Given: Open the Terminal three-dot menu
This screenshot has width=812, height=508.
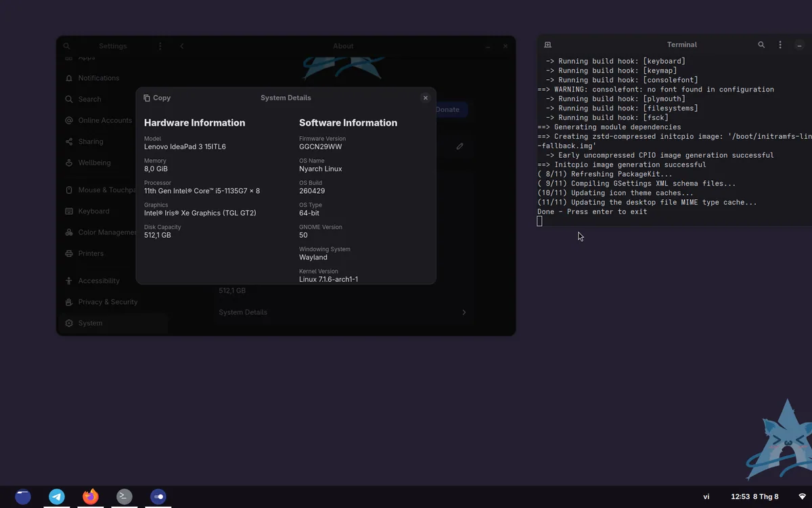Looking at the screenshot, I should pyautogui.click(x=780, y=45).
